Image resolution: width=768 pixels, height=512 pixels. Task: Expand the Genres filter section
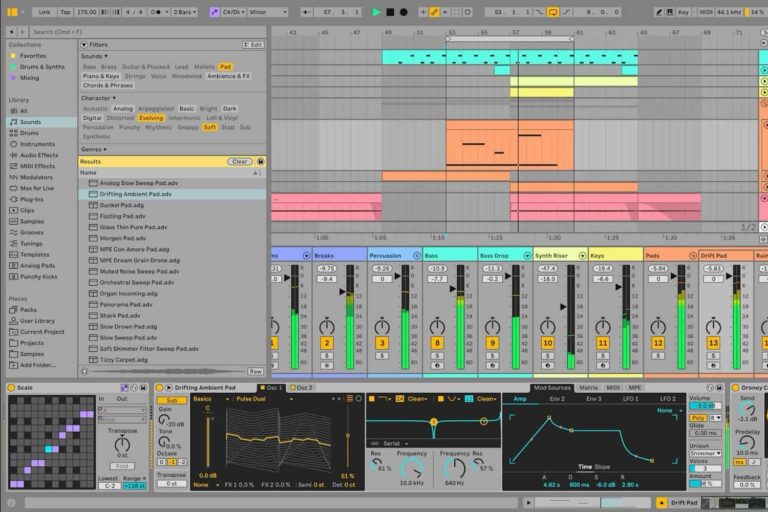click(x=94, y=149)
